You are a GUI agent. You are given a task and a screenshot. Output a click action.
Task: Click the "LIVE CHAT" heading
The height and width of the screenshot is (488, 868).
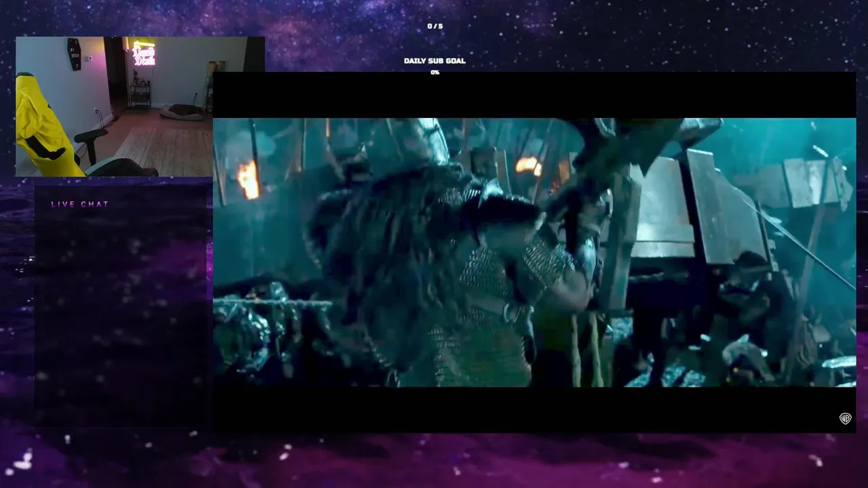click(80, 204)
